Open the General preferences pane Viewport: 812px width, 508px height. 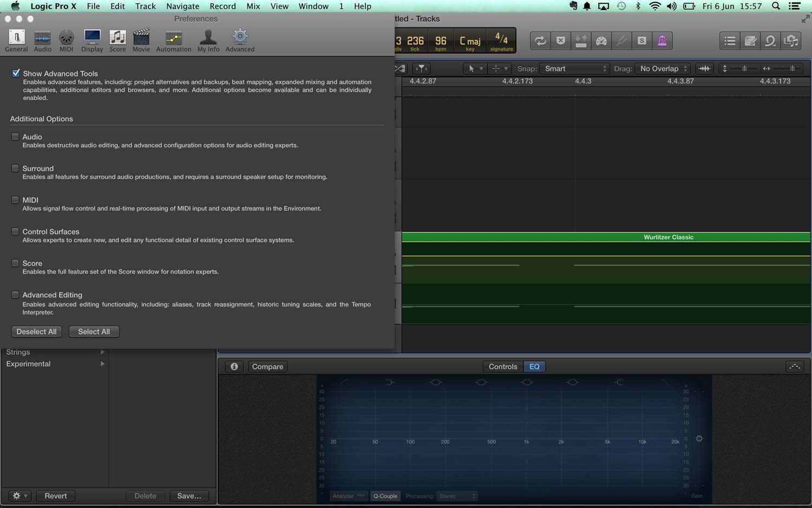click(x=16, y=40)
